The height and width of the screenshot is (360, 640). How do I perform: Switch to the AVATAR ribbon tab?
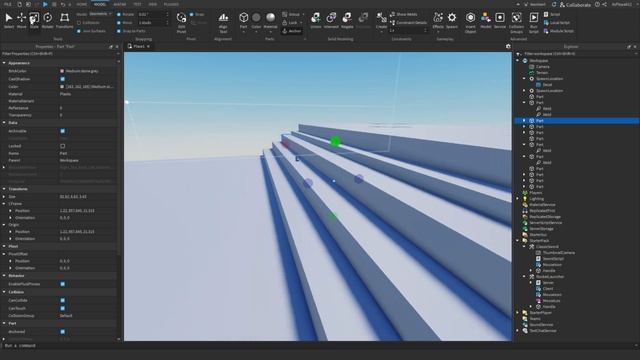(120, 4)
